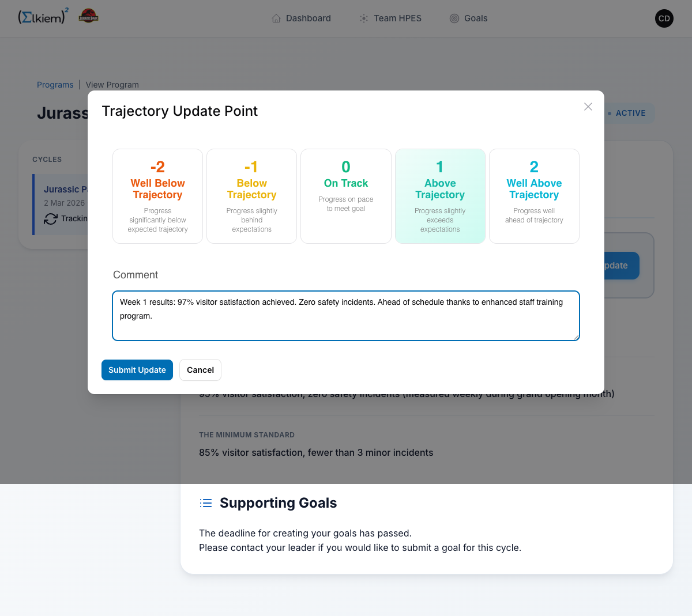Select the 1 Above Trajectory card

point(440,196)
